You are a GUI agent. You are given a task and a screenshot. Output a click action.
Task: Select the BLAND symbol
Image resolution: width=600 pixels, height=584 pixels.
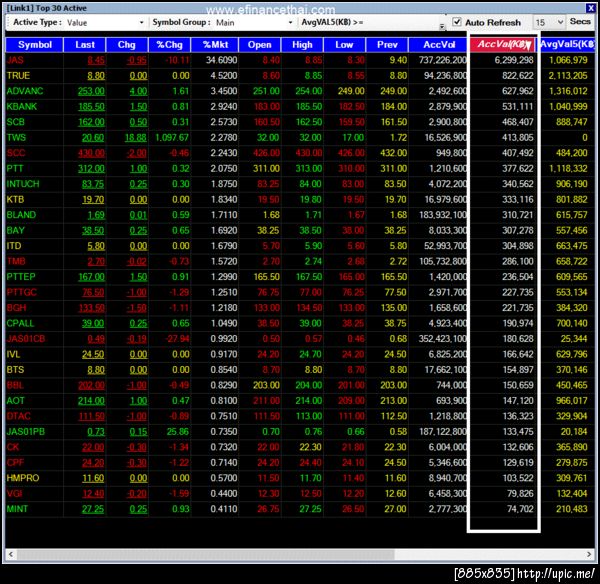point(21,215)
